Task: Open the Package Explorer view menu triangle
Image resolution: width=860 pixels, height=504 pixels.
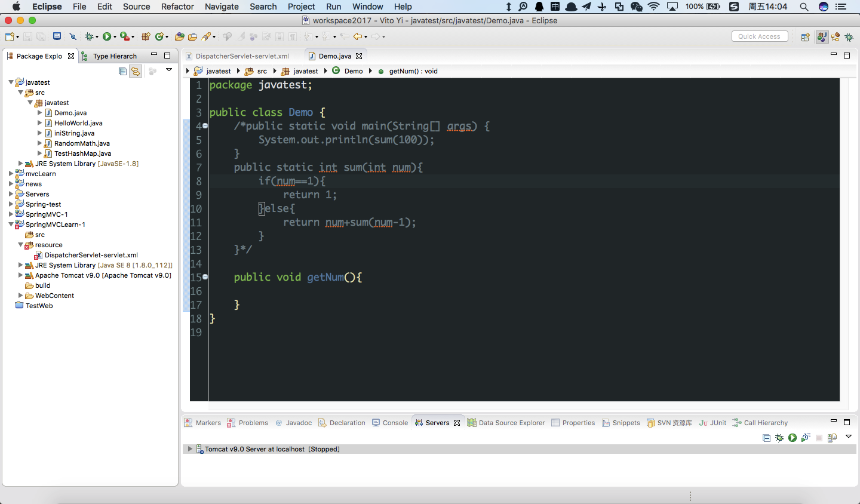Action: [x=169, y=70]
